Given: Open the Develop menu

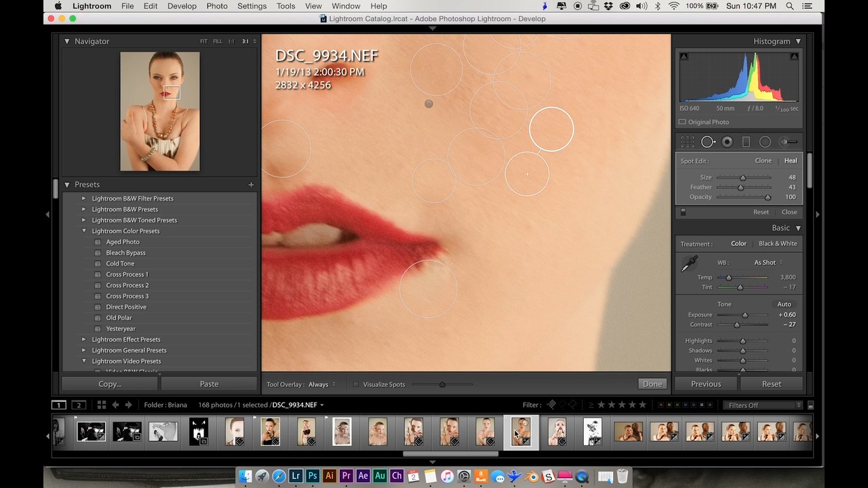Looking at the screenshot, I should (x=182, y=6).
